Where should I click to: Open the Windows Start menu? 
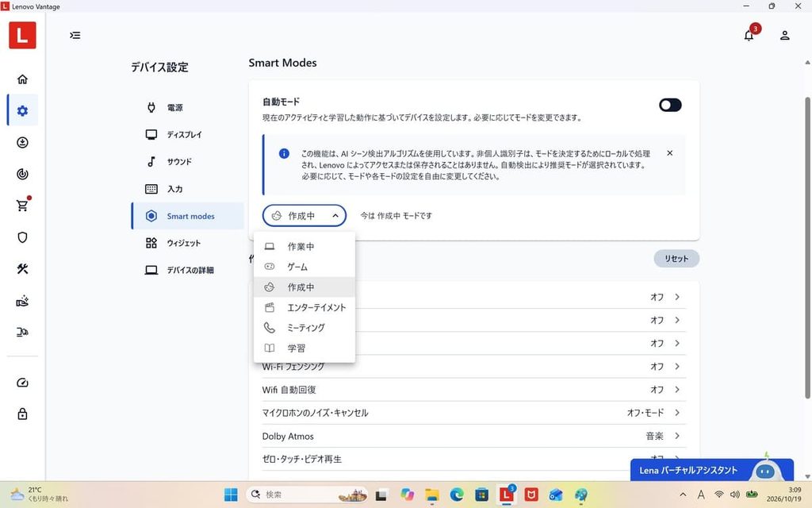point(231,495)
